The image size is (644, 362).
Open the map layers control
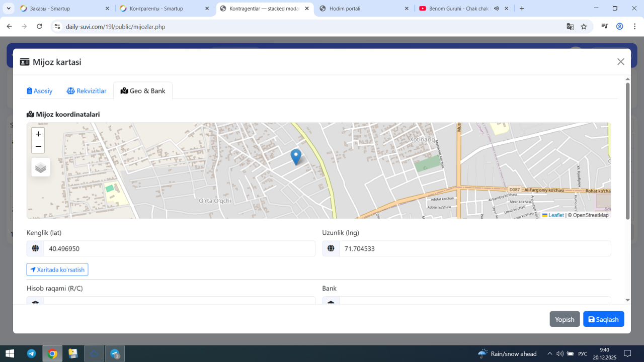pyautogui.click(x=41, y=167)
